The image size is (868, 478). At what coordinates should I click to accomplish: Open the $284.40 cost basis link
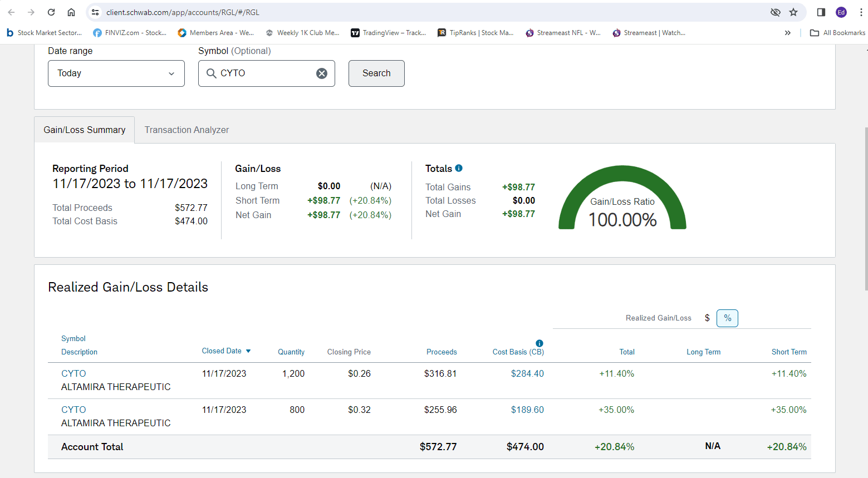tap(527, 373)
